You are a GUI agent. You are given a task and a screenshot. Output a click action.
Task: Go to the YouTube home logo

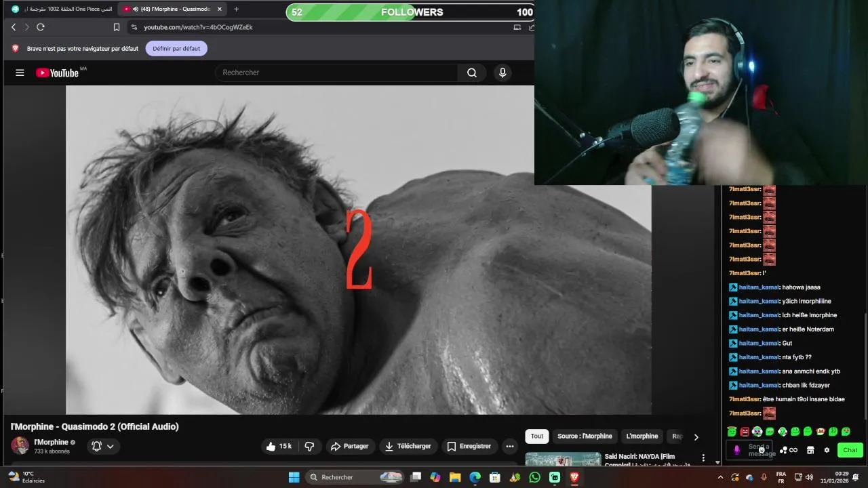tap(57, 73)
